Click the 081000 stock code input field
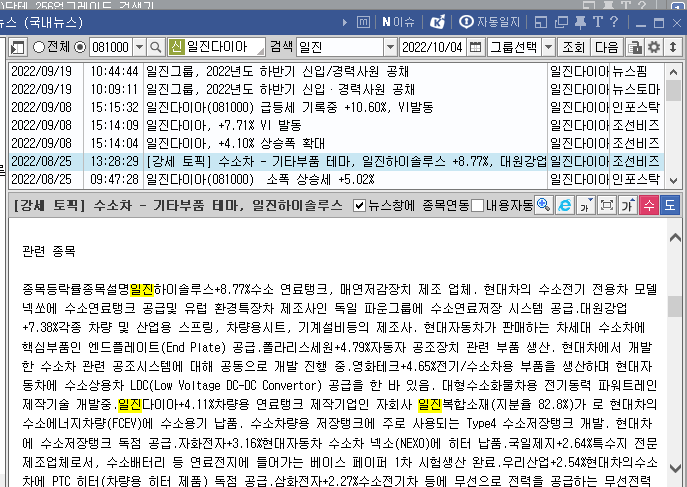 tap(111, 47)
